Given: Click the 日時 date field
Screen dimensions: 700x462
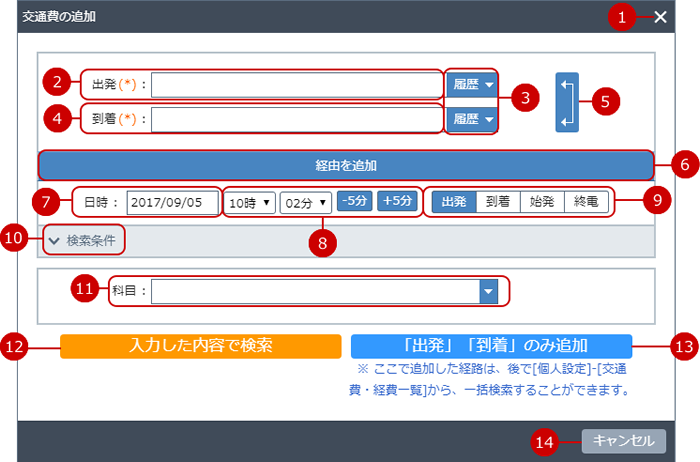Looking at the screenshot, I should coord(172,201).
